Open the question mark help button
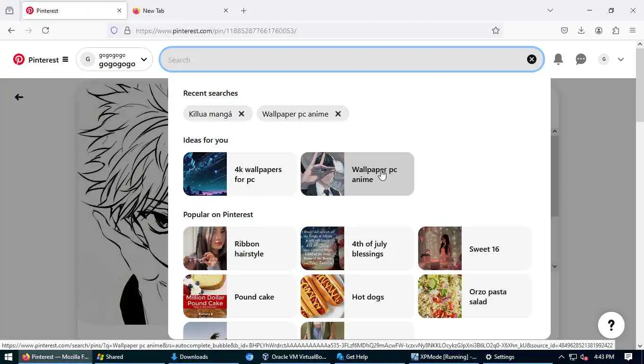This screenshot has height=364, width=644. [x=611, y=325]
